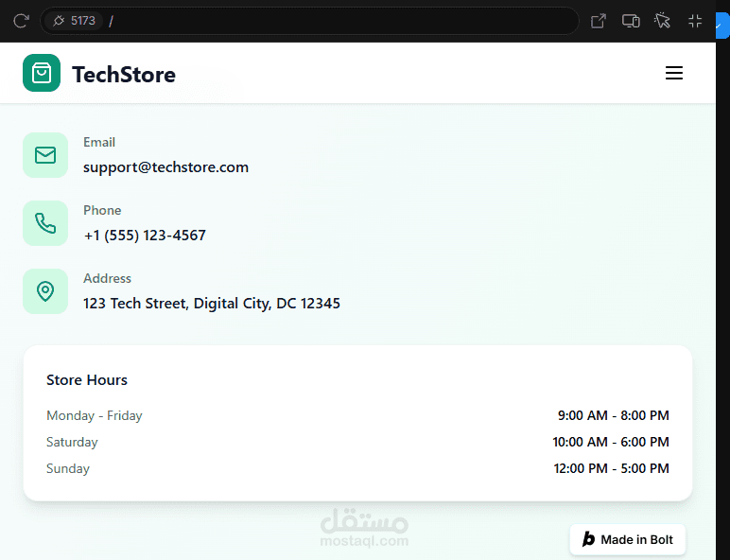Click the Store Hours heading
730x560 pixels.
coord(87,380)
